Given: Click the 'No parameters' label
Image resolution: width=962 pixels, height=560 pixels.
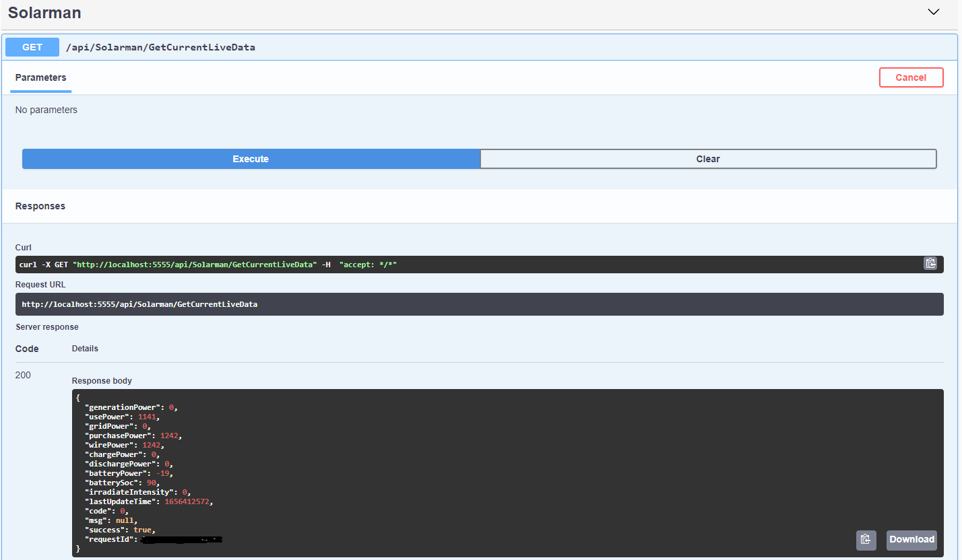Looking at the screenshot, I should pos(46,109).
